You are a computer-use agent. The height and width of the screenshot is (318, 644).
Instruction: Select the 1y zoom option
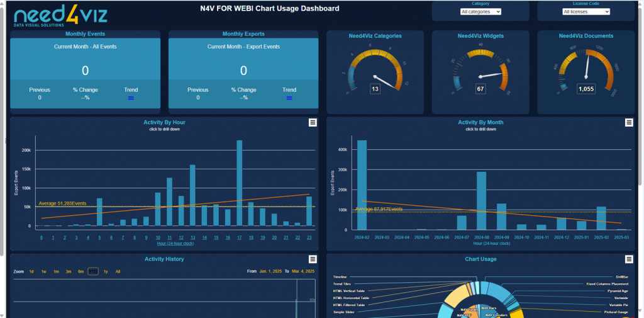coord(106,271)
